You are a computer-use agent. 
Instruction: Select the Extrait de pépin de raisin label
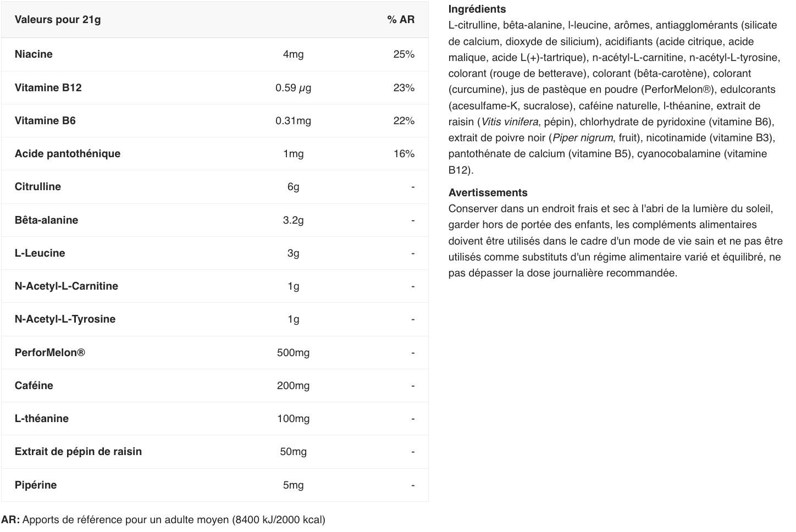(x=78, y=452)
